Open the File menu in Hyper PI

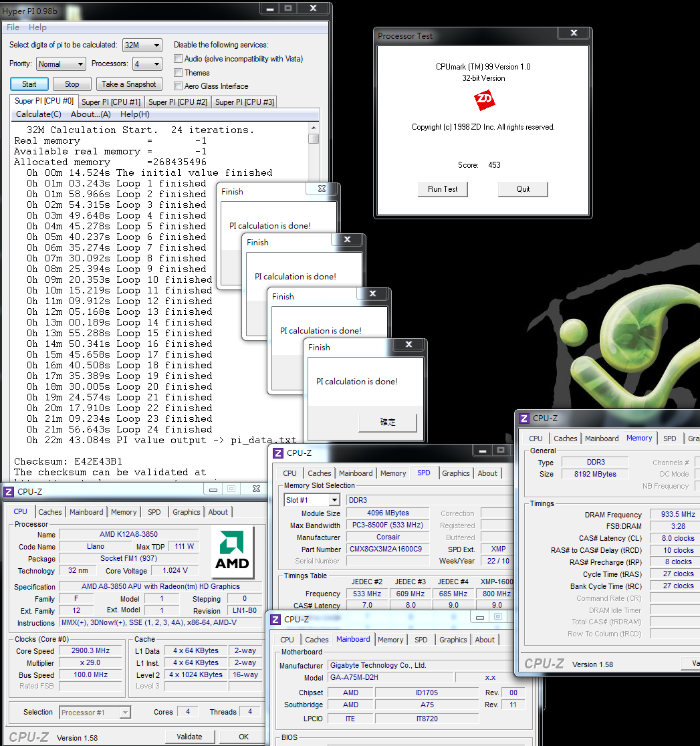pos(13,27)
